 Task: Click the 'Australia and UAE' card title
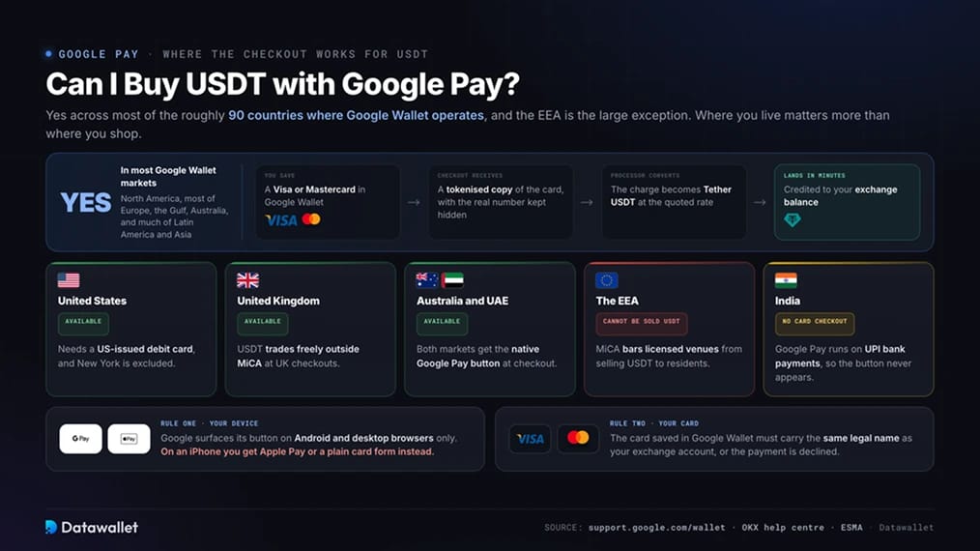(x=463, y=301)
